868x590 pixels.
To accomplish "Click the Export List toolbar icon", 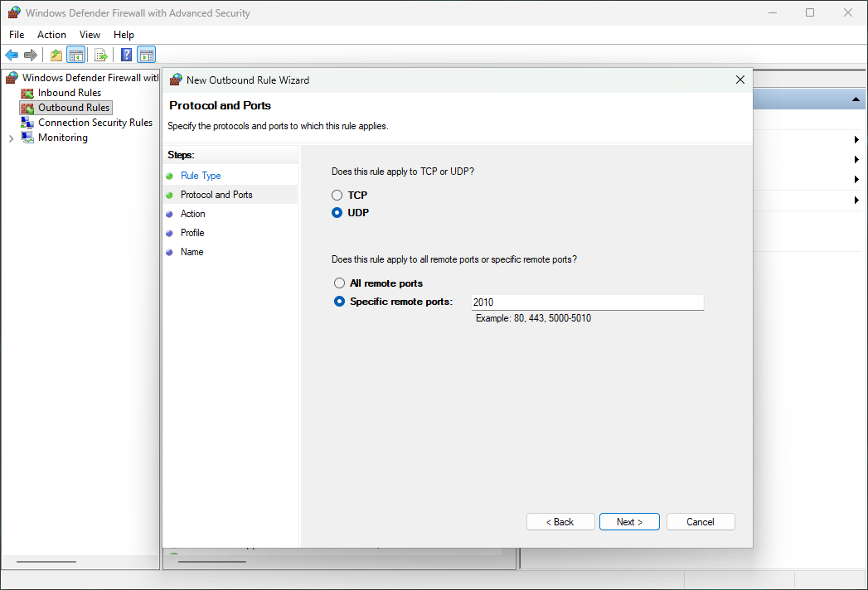I will (x=101, y=56).
